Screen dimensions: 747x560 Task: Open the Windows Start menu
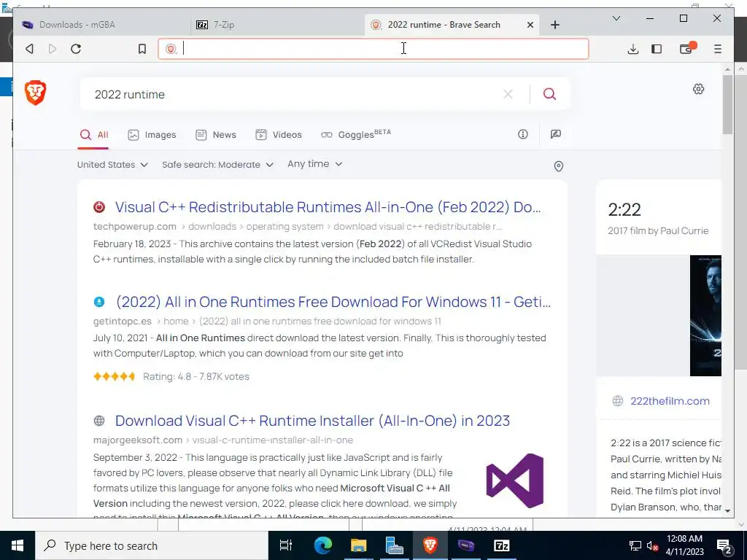click(18, 545)
